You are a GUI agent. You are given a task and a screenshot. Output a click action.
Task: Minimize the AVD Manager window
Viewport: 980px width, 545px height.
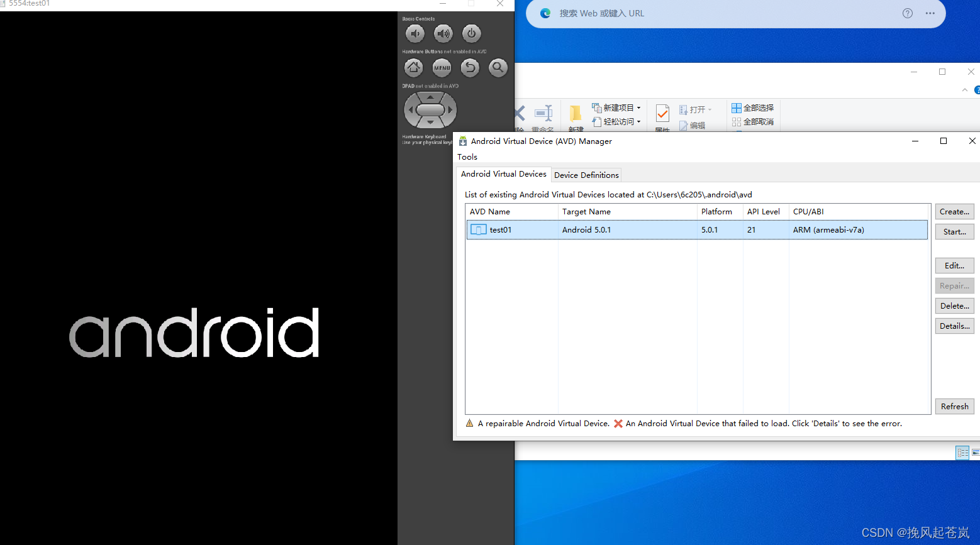[915, 141]
